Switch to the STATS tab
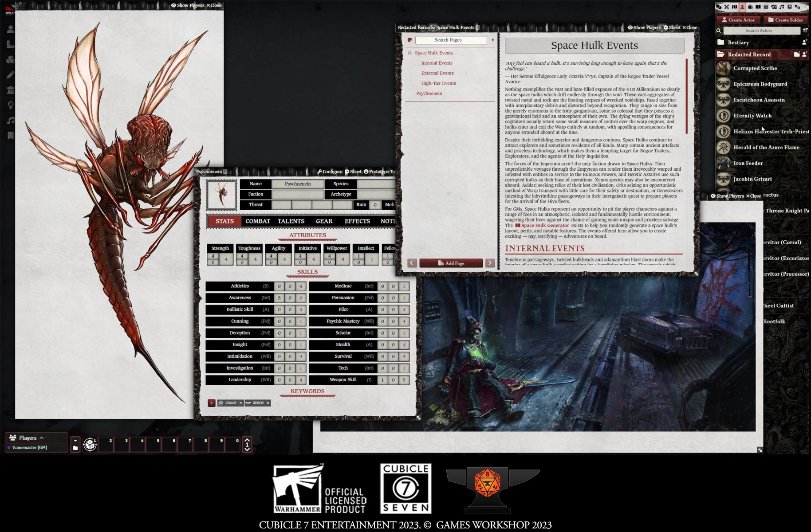 (224, 221)
